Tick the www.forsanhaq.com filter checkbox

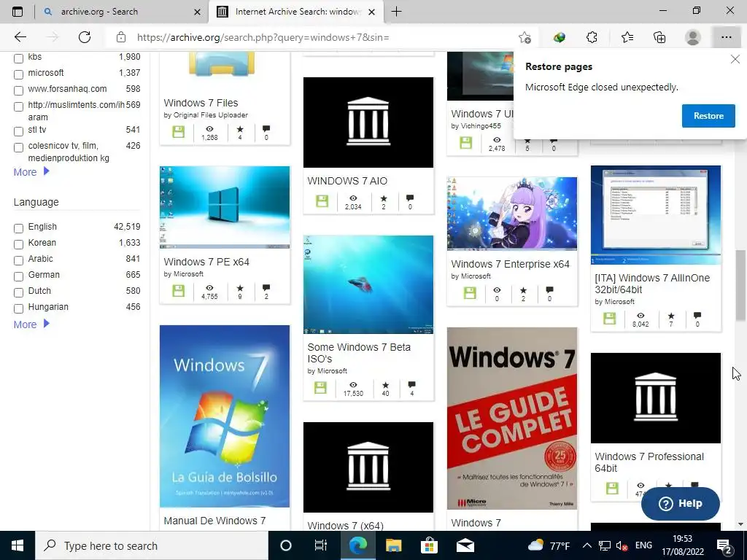[x=18, y=90]
